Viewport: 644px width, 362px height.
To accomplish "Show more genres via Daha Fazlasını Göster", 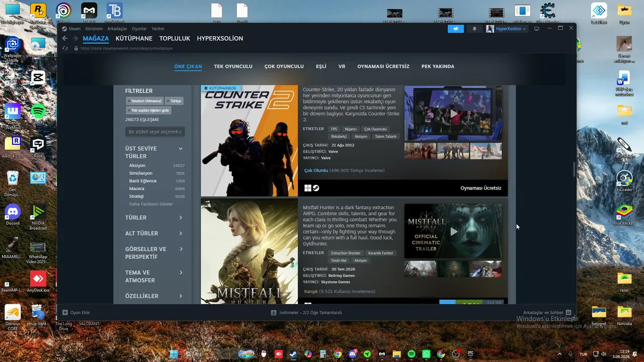I will pos(151,204).
